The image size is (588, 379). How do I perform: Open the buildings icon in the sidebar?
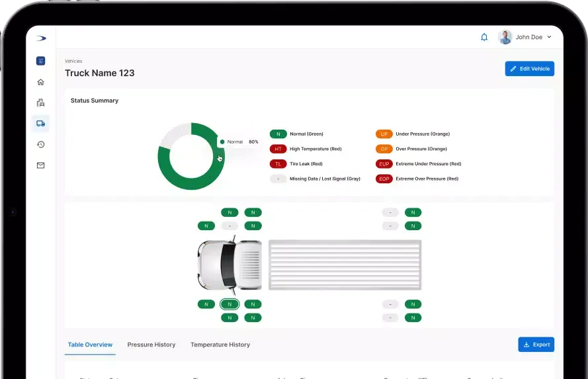click(x=40, y=103)
